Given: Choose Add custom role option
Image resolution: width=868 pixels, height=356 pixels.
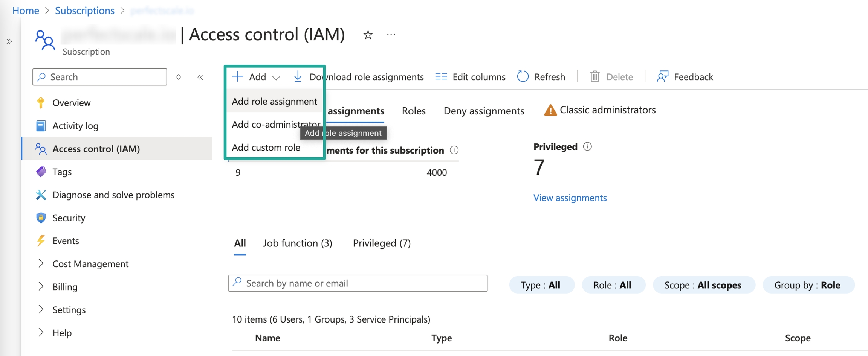Looking at the screenshot, I should [x=266, y=148].
